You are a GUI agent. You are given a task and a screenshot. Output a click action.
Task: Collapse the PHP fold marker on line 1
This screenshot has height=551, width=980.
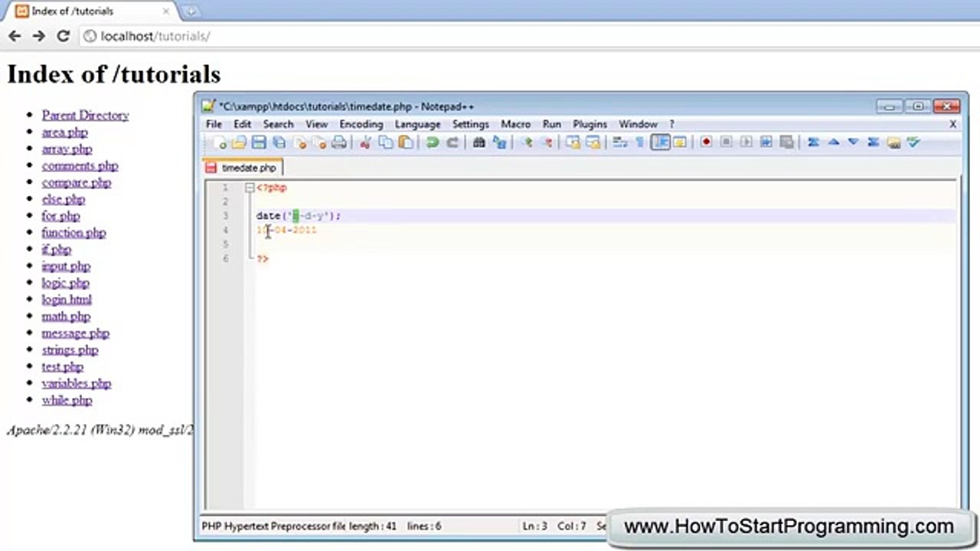[x=250, y=187]
